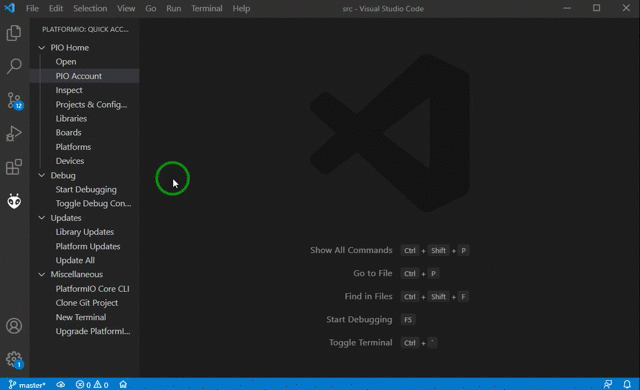Open the Go menu
Viewport: 640px width, 390px height.
[151, 9]
